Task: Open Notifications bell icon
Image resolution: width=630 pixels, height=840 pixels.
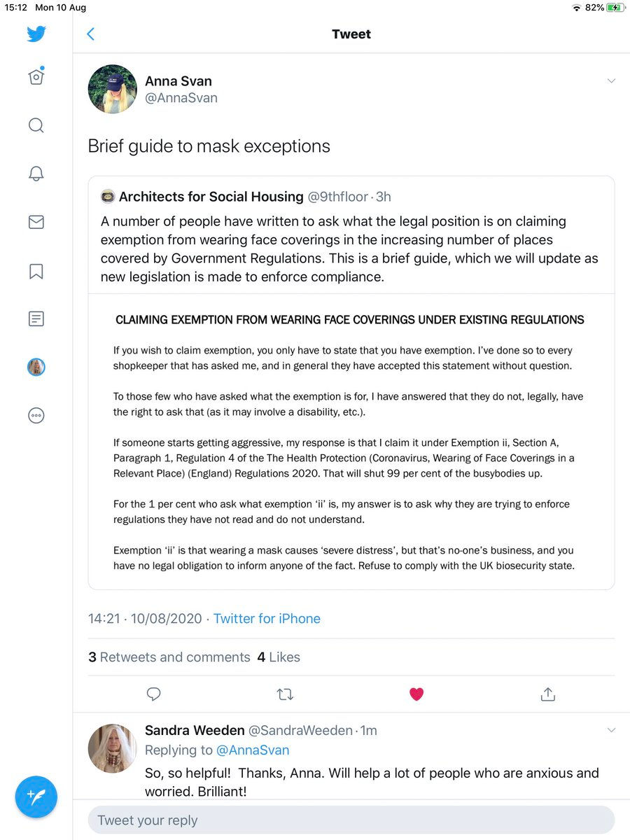Action: (x=36, y=174)
